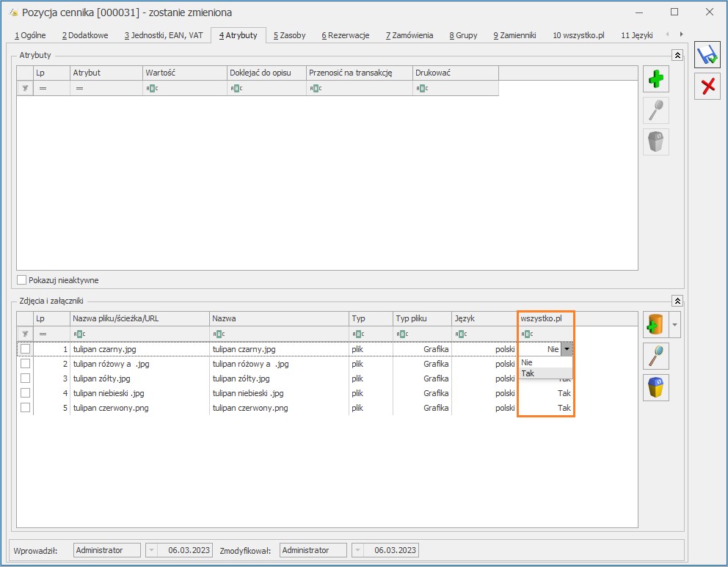Screen dimensions: 728x567
Task: Collapse the Atrybuty section
Action: tap(677, 55)
